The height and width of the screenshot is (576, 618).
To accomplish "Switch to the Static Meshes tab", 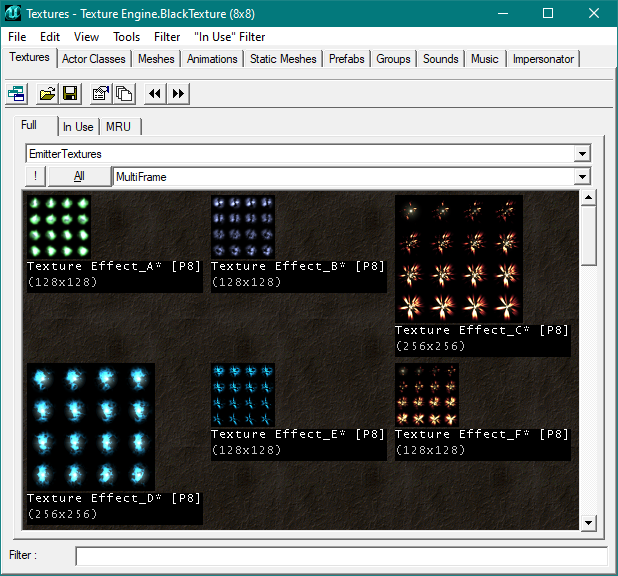I will (283, 59).
